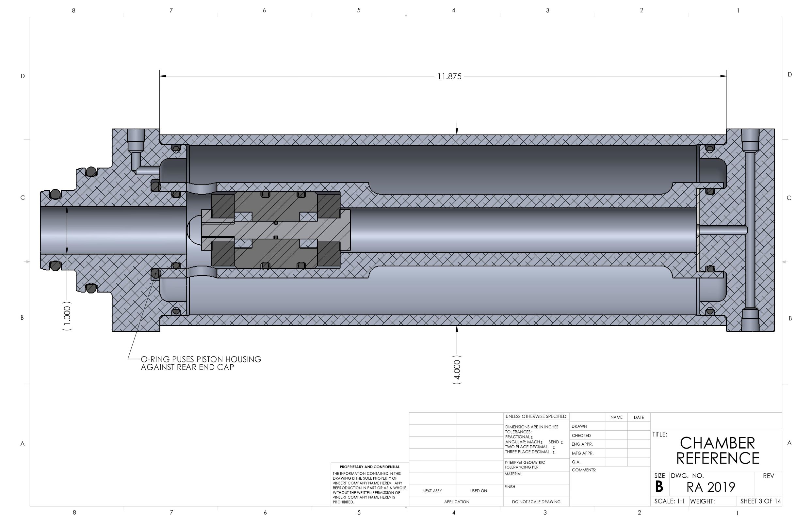This screenshot has width=812, height=525.
Task: Click the PROPRIETARY AND CONFIDENTIAL heading
Action: coord(369,467)
